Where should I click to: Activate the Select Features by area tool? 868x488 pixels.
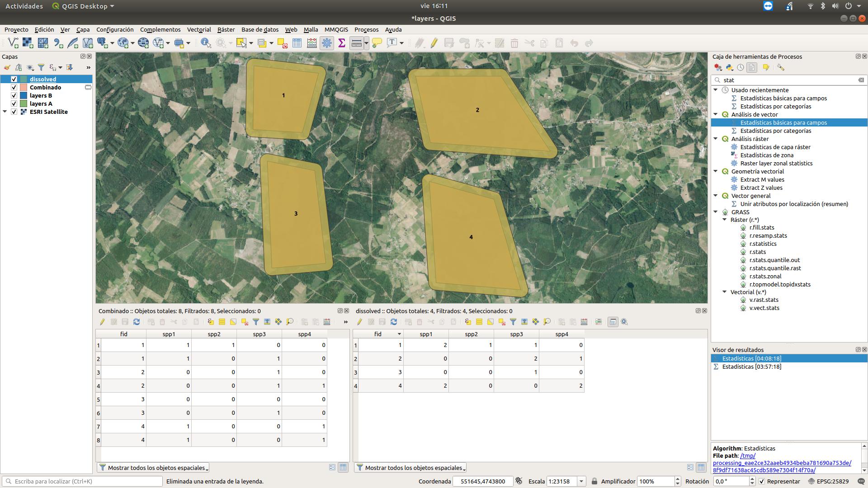pos(241,43)
